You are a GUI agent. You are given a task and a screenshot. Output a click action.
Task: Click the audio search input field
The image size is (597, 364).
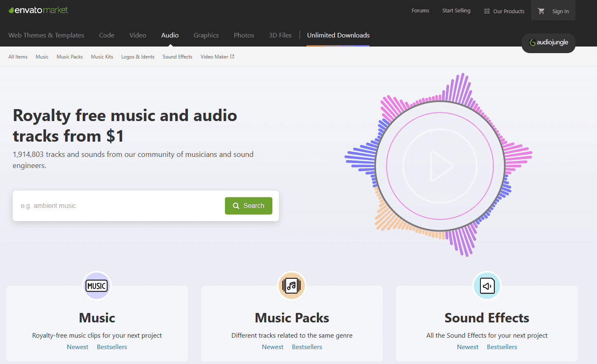[x=115, y=205]
